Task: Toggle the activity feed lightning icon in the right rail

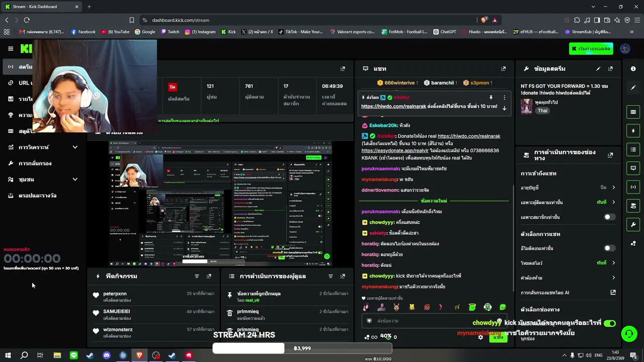Action: pos(633,131)
